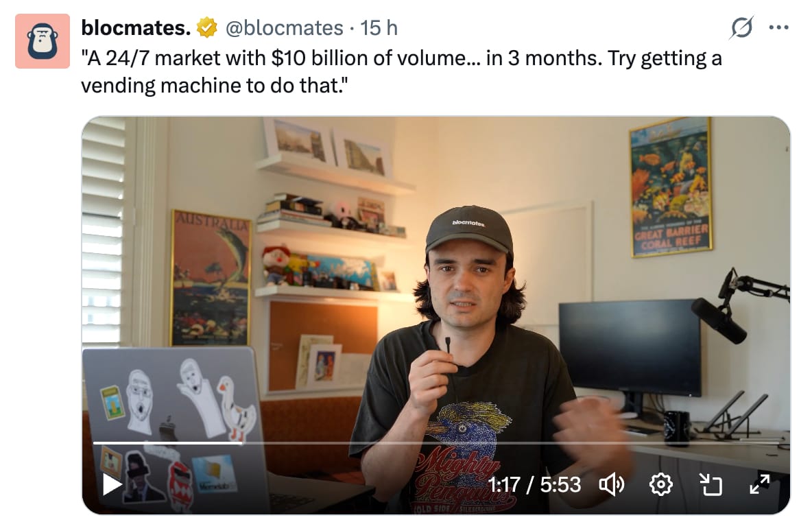
Task: Open Grok explain icon on the post
Action: click(x=741, y=27)
